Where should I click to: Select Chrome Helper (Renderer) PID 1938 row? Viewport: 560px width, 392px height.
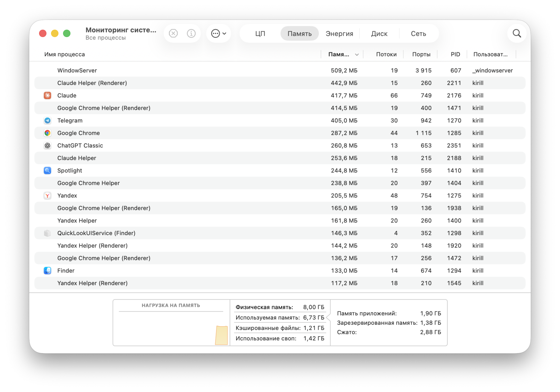[280, 208]
